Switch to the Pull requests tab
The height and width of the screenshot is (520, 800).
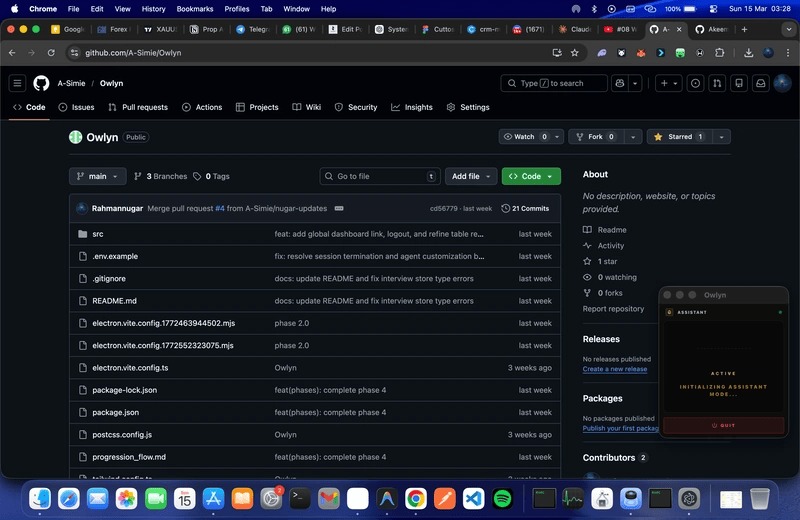tap(138, 107)
